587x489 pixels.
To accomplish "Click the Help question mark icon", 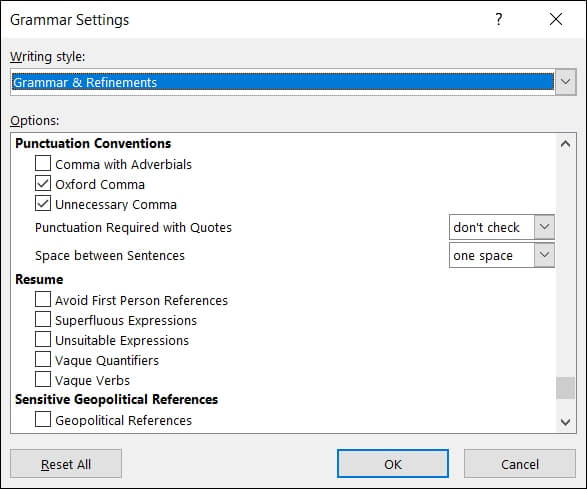I will click(498, 19).
